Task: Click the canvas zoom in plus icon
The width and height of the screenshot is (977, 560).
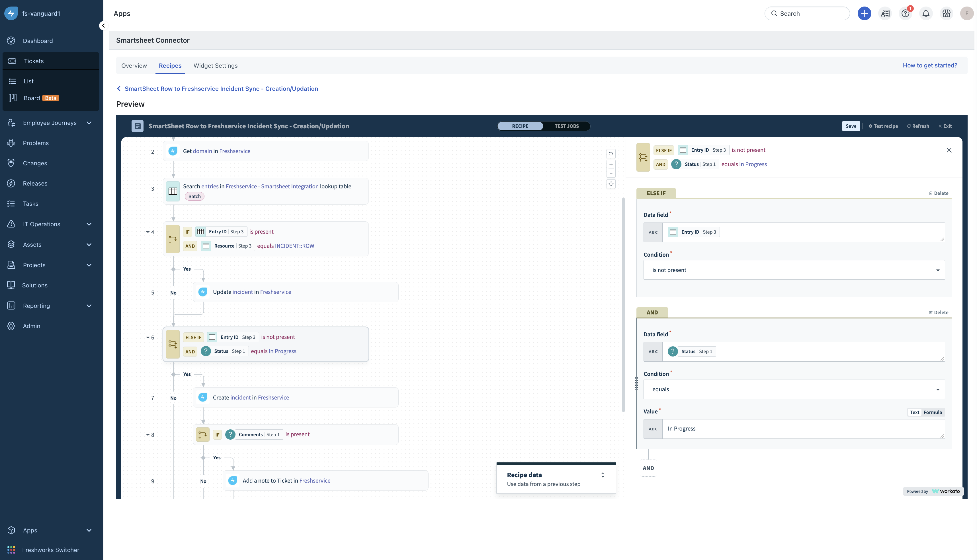Action: 611,164
